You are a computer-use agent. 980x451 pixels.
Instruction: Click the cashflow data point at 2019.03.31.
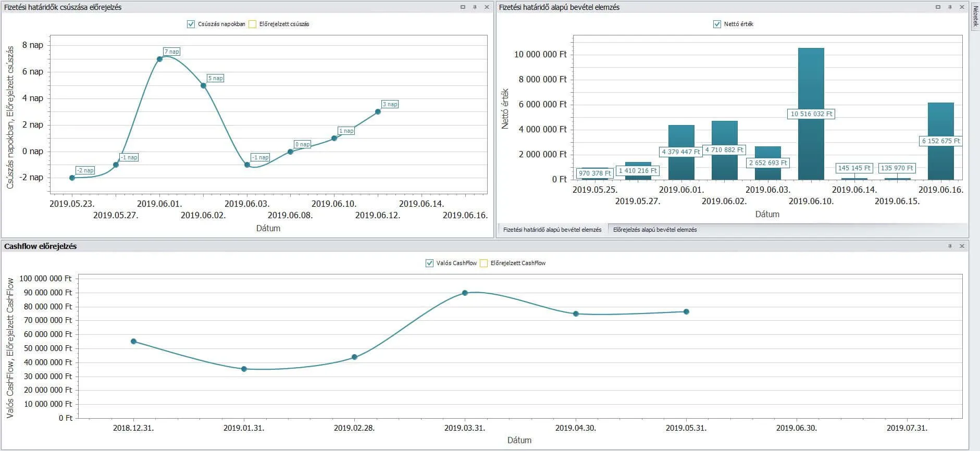(x=465, y=293)
